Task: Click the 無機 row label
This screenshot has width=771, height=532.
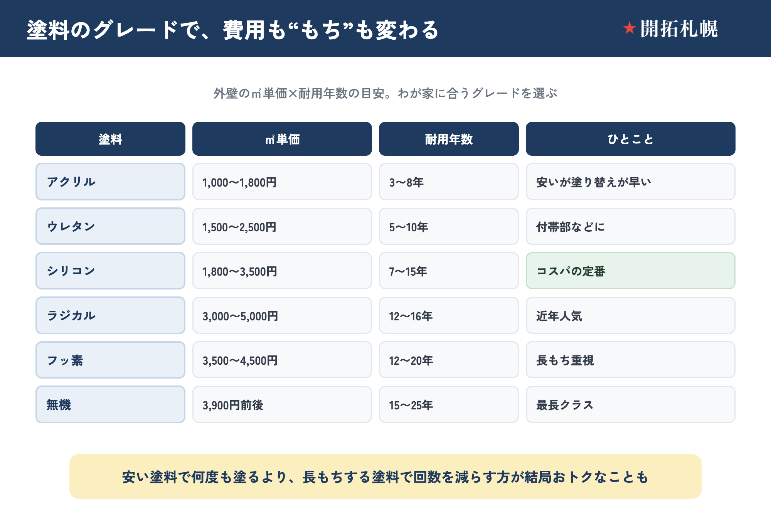Action: [x=110, y=404]
